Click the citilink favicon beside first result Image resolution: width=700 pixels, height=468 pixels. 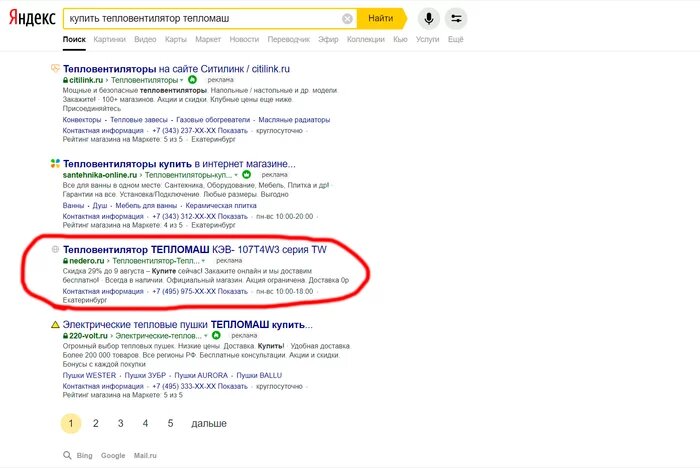[x=55, y=68]
